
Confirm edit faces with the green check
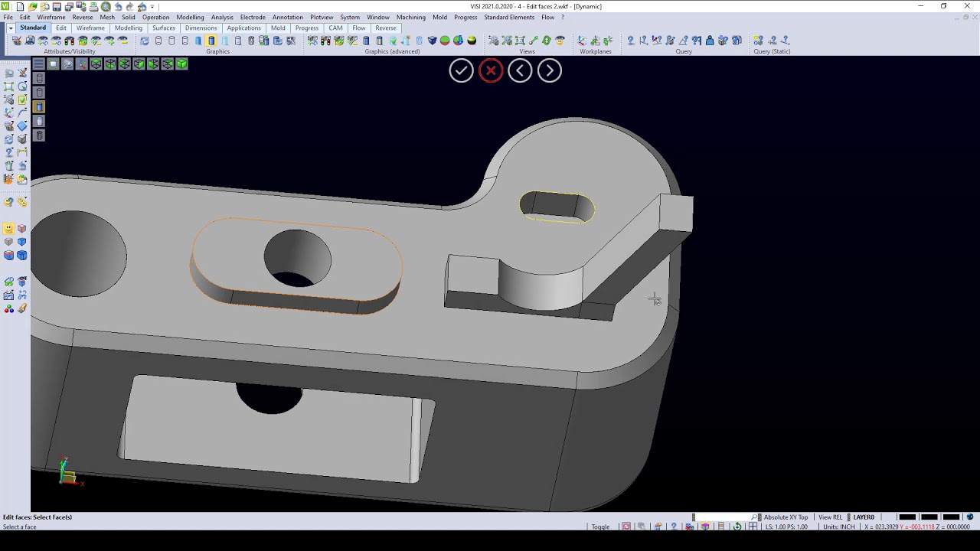[461, 70]
